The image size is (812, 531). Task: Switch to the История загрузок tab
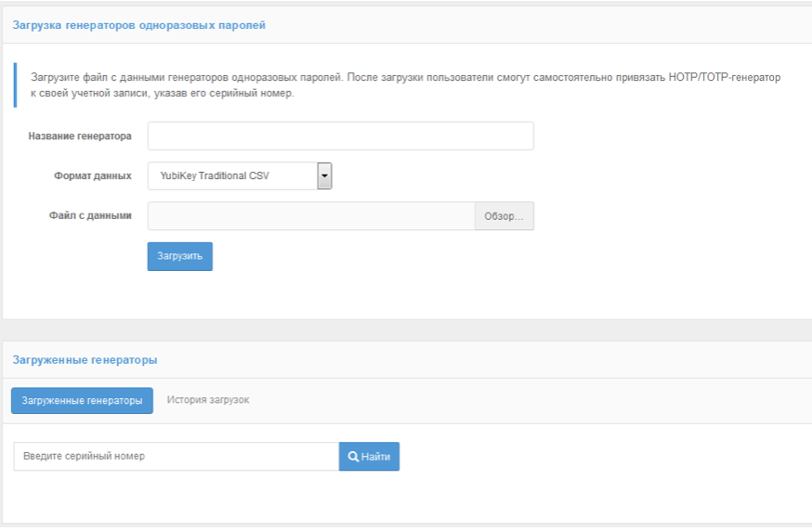(x=208, y=400)
